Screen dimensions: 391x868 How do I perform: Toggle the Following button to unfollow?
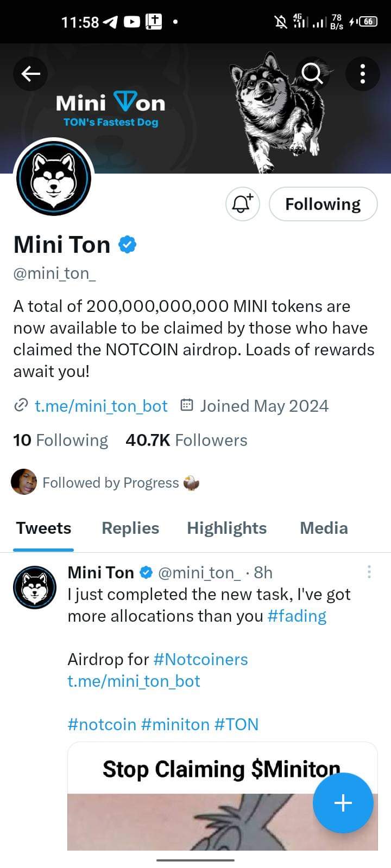coord(323,204)
